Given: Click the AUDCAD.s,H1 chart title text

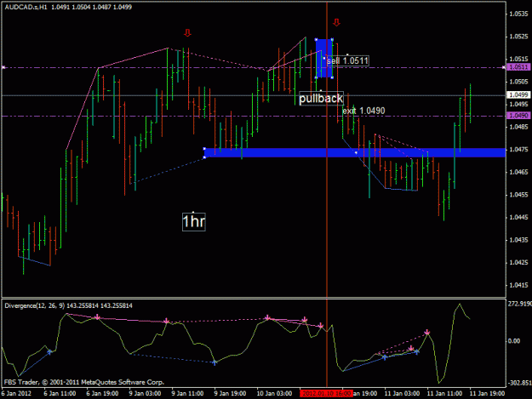Looking at the screenshot, I should (26, 7).
